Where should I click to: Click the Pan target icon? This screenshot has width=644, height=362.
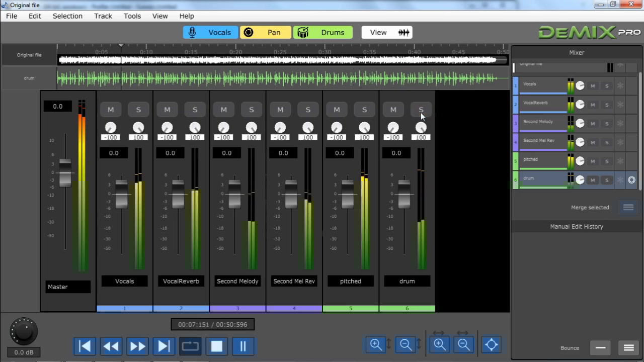point(249,32)
